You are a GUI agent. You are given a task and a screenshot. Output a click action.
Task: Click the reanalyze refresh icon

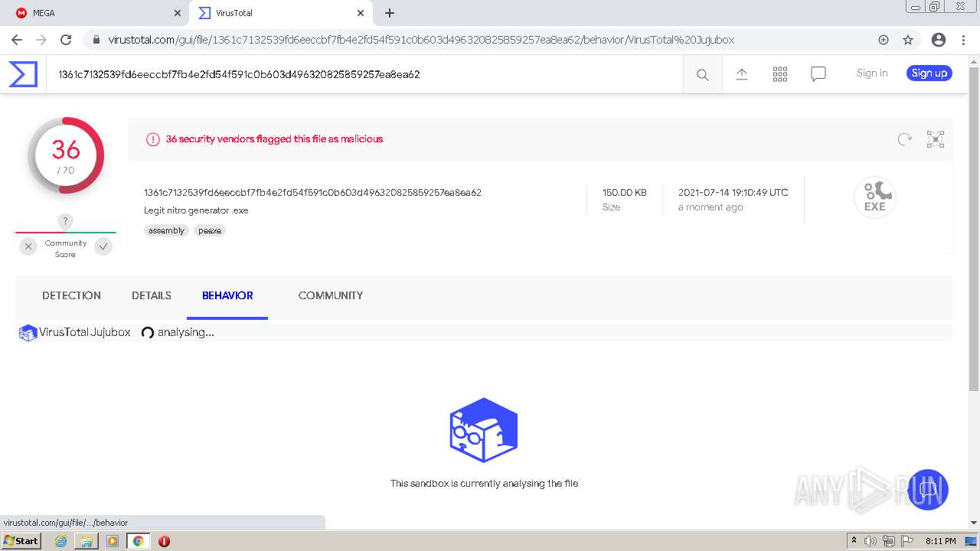[x=905, y=139]
